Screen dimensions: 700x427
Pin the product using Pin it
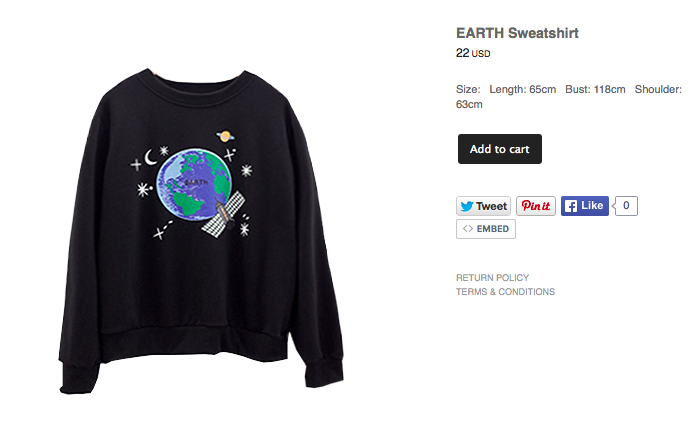point(536,206)
